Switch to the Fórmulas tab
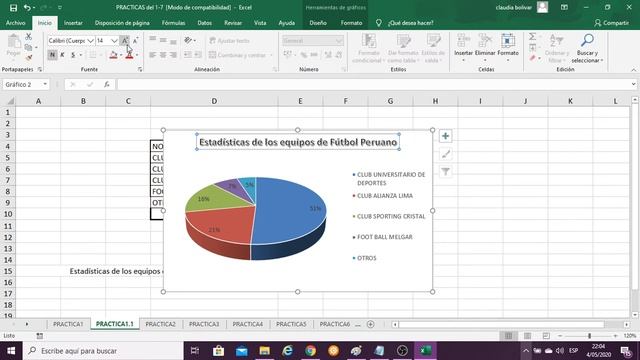This screenshot has width=640, height=360. [x=173, y=23]
